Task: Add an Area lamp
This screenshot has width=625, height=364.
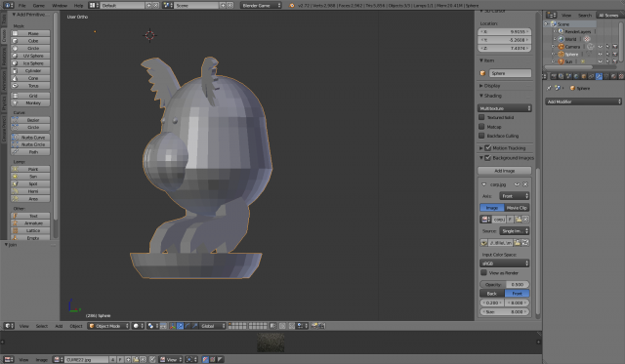Action: (x=30, y=199)
